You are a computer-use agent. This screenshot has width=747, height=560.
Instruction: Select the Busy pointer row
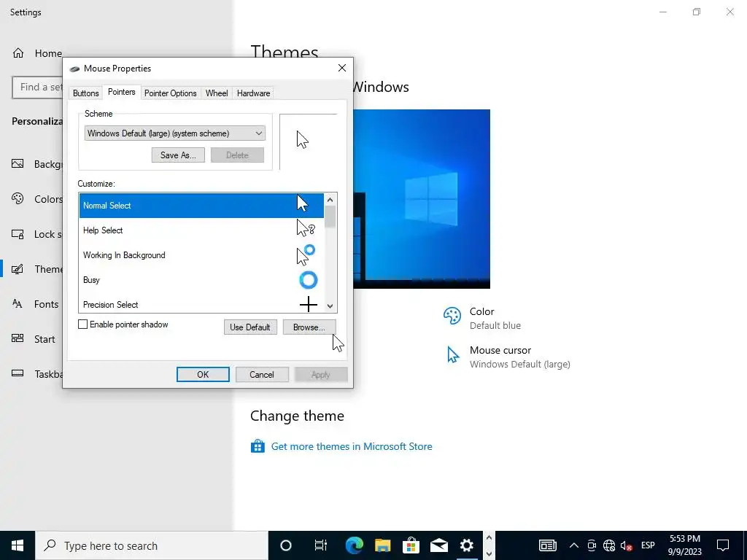201,280
